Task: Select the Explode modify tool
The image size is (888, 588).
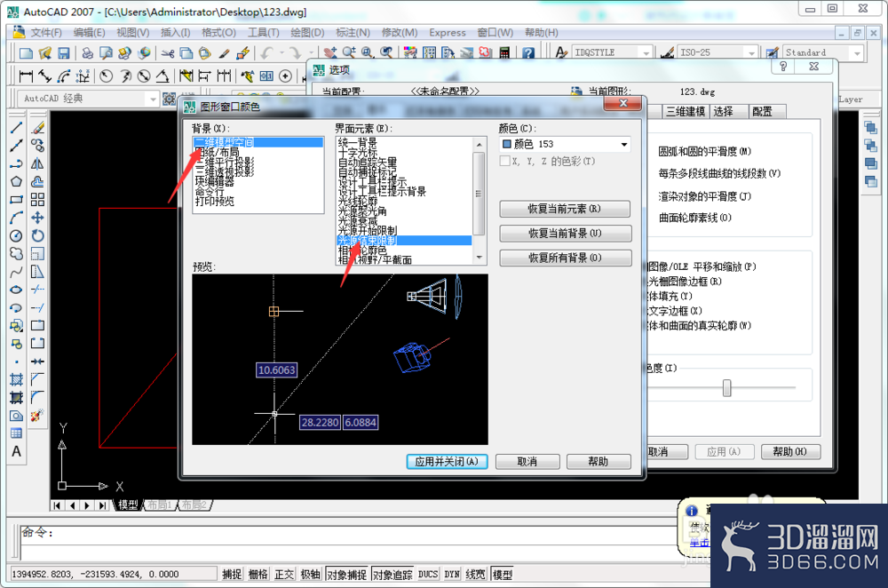Action: coord(37,415)
